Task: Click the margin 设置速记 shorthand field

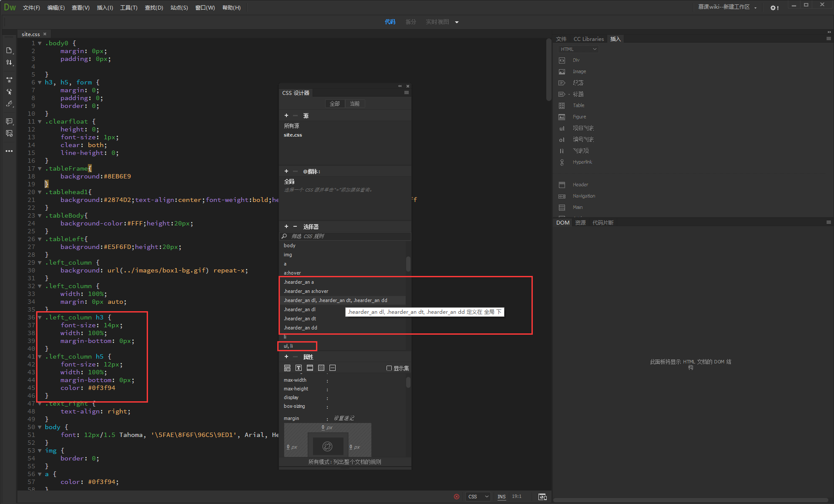Action: tap(344, 418)
